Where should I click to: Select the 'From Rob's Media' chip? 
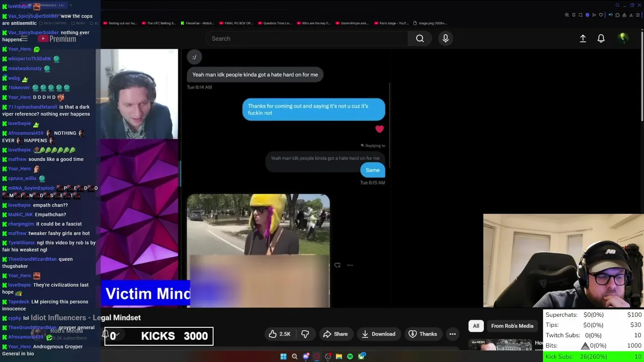(512, 326)
